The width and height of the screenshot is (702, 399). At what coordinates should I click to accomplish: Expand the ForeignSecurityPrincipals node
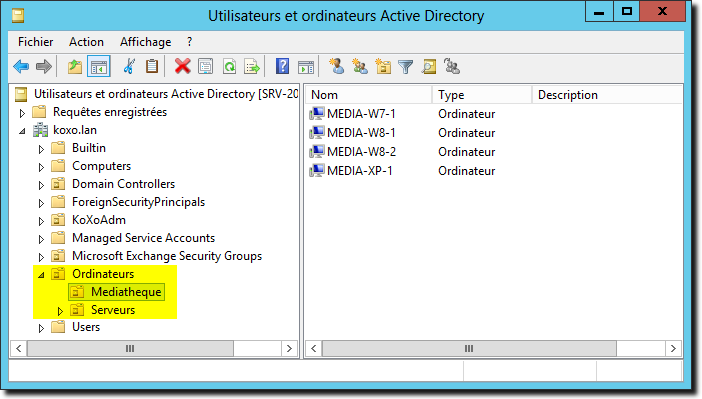coord(41,203)
